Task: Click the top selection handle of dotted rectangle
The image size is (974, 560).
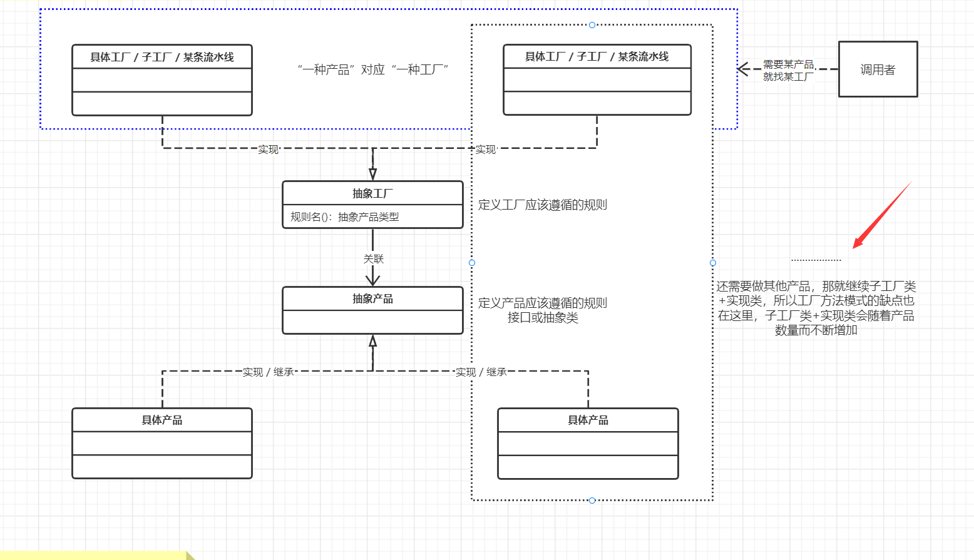Action: click(592, 25)
